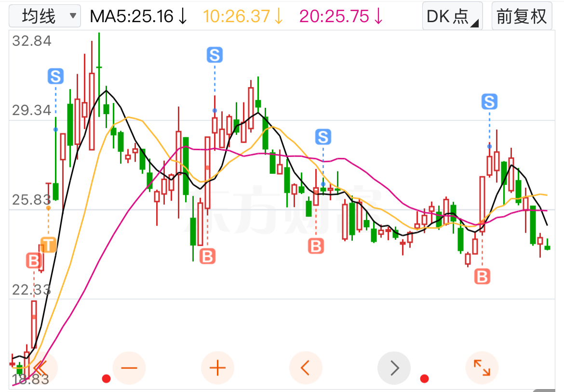Move chart right with gray arrow
564x392 pixels.
(394, 368)
